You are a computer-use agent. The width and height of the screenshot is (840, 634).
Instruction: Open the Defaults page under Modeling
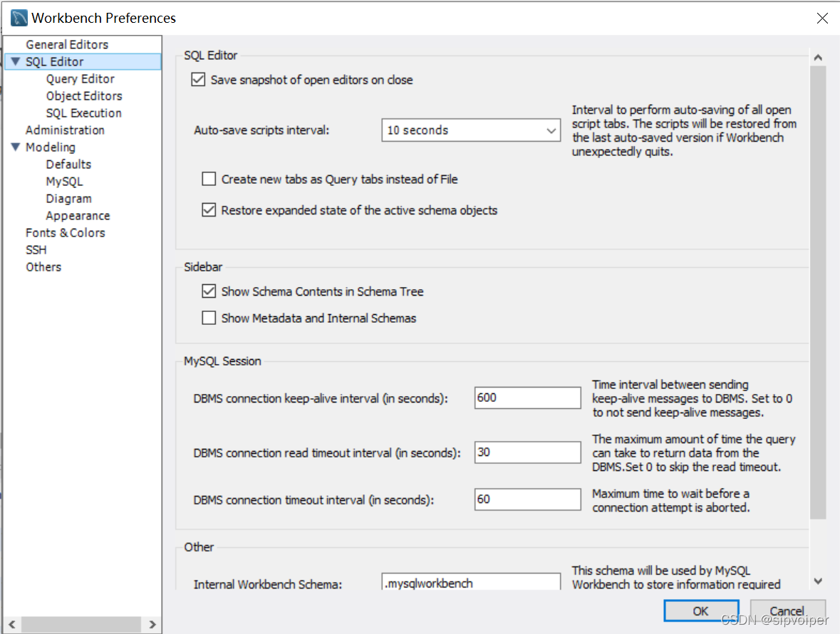tap(68, 165)
